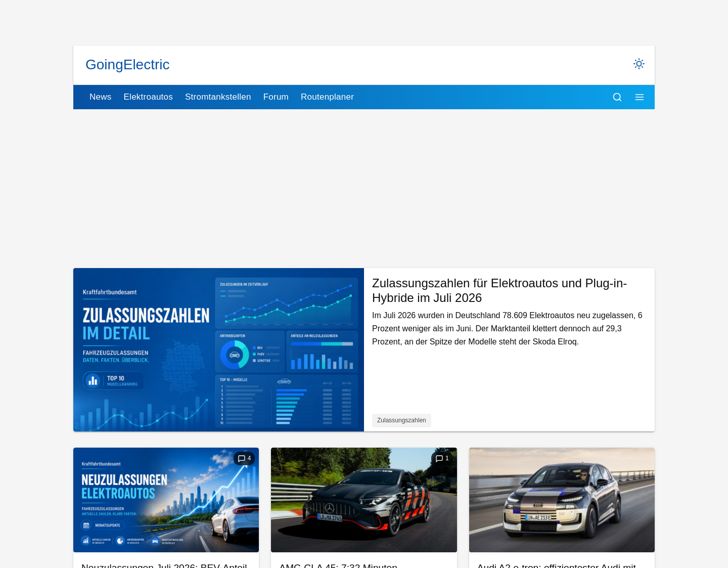Open the AMG CLA 45 race car thumbnail
The image size is (728, 568).
364,500
